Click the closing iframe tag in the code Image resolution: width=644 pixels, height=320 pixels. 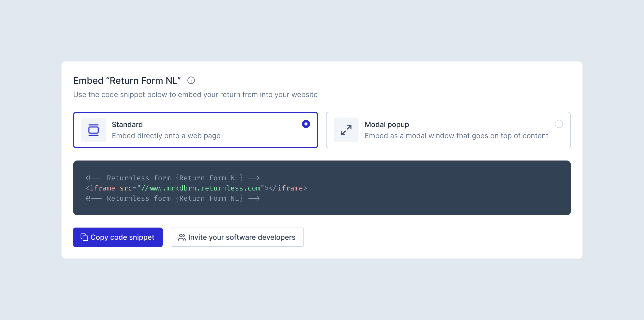coord(288,188)
